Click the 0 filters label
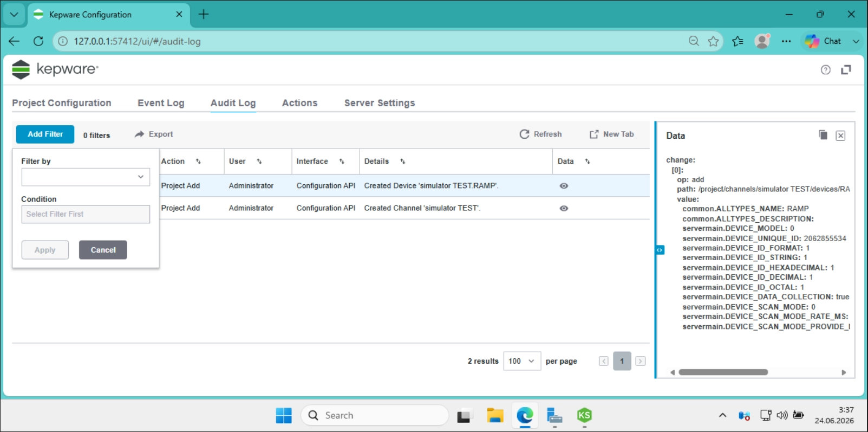This screenshot has height=432, width=868. [x=96, y=136]
